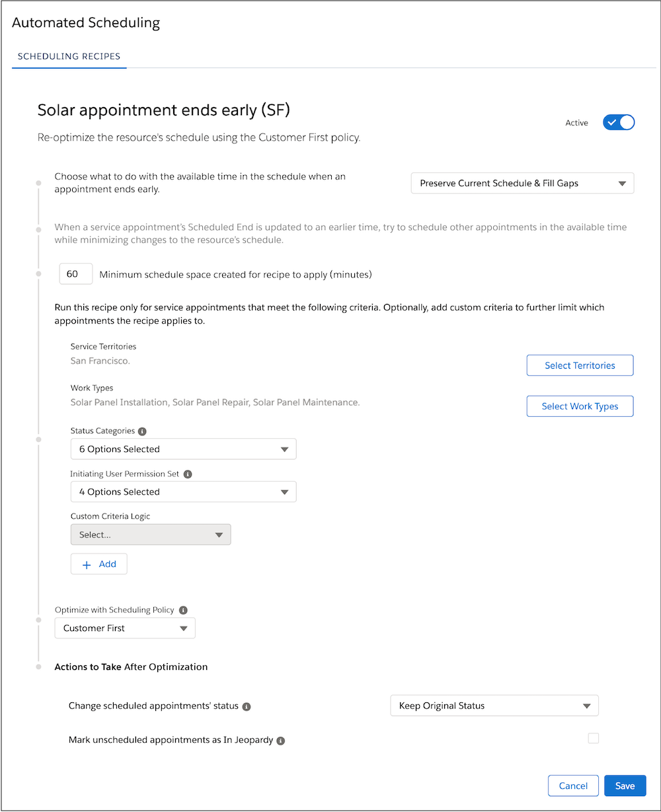Switch to the Scheduling Recipes tab
The height and width of the screenshot is (812, 661).
[x=69, y=56]
